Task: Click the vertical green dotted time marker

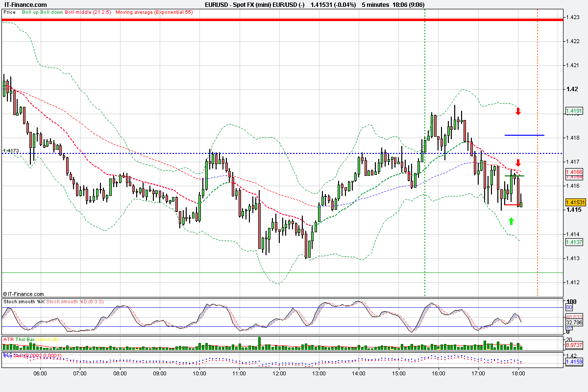Action: [x=425, y=152]
